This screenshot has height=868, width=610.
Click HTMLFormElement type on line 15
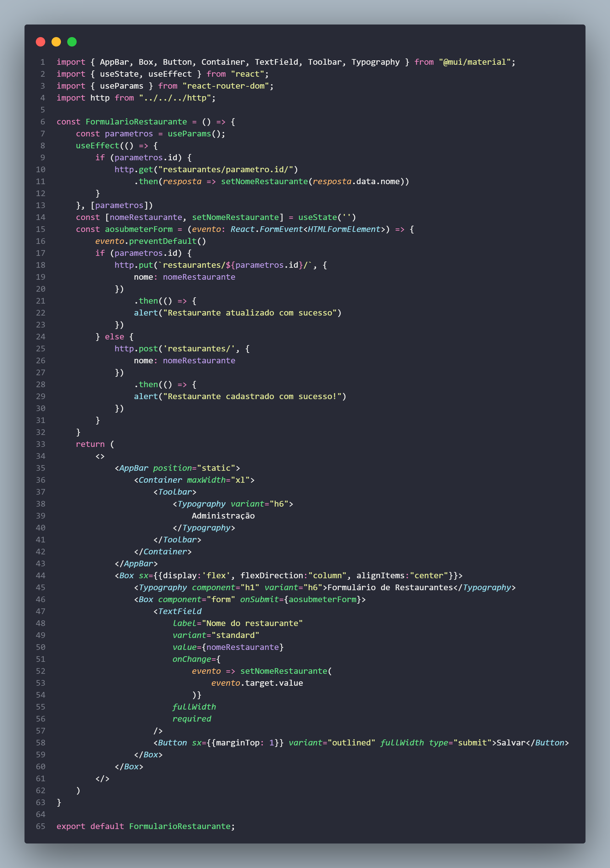coord(344,229)
